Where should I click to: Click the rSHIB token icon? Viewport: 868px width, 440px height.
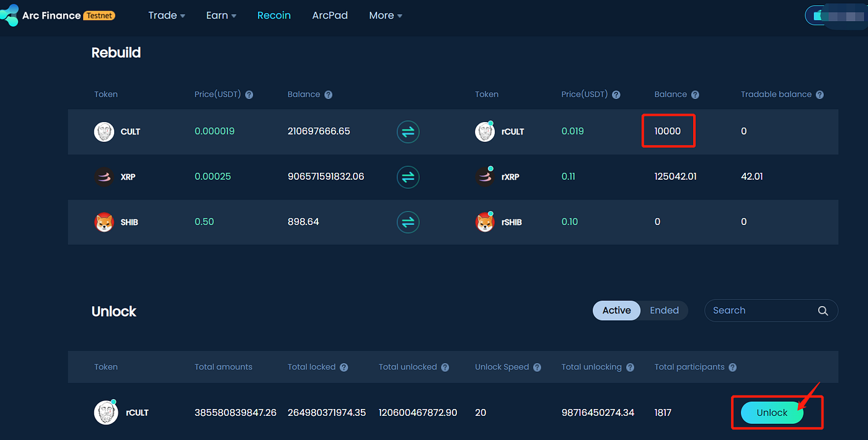(485, 222)
